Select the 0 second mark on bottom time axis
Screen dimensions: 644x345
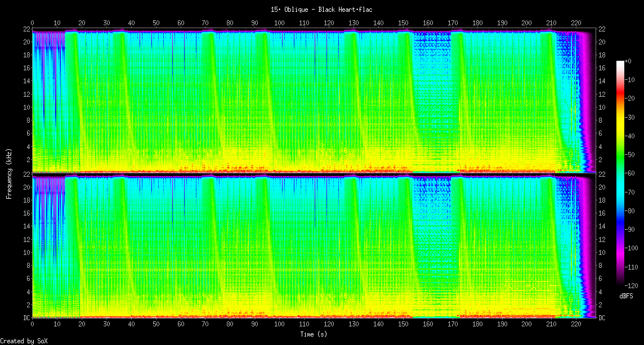point(33,325)
